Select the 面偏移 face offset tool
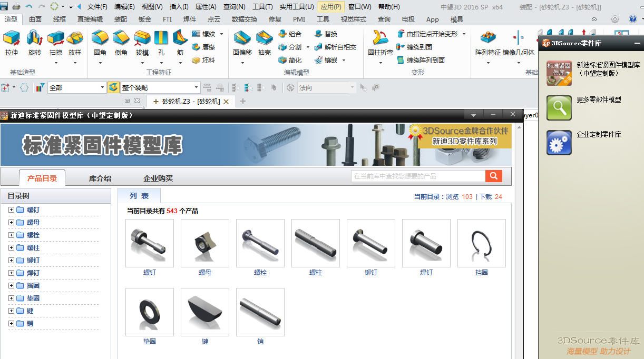Viewport: 644px width, 359px height. pos(242,43)
